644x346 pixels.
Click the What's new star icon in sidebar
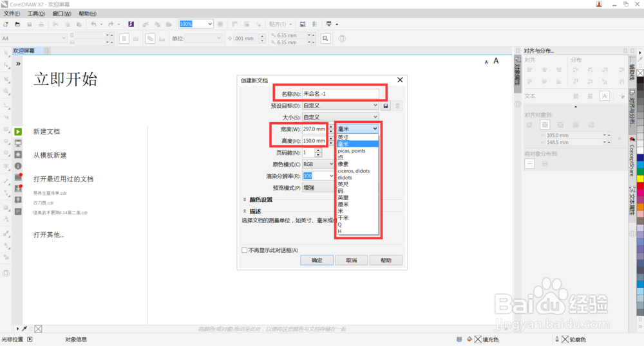(x=18, y=154)
